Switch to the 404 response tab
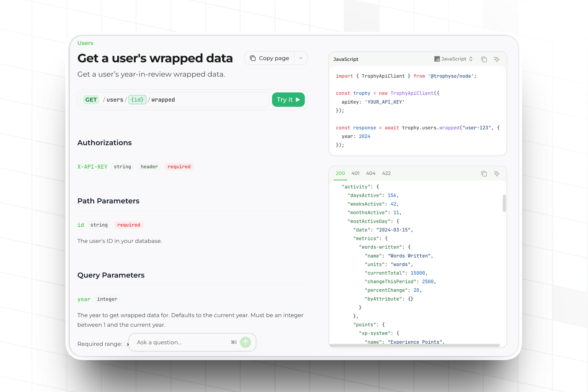Viewport: 588px width, 392px height. 371,173
